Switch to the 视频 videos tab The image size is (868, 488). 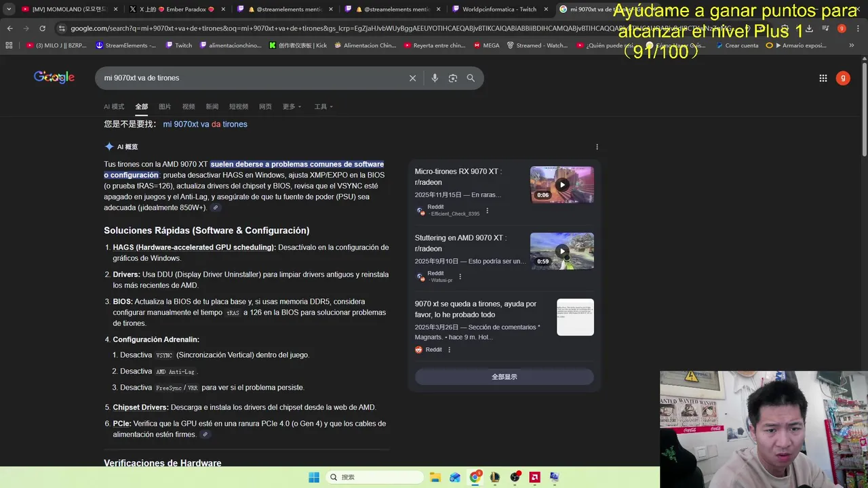click(189, 106)
